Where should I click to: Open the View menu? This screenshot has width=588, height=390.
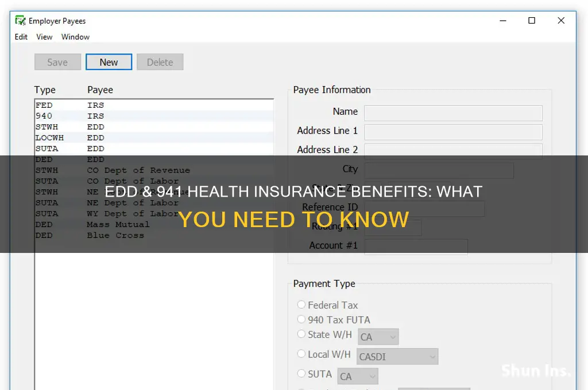(x=44, y=37)
